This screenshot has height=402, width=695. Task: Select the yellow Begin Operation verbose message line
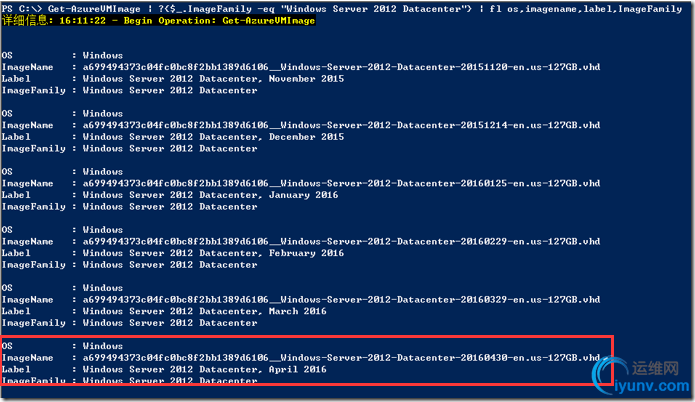point(159,20)
